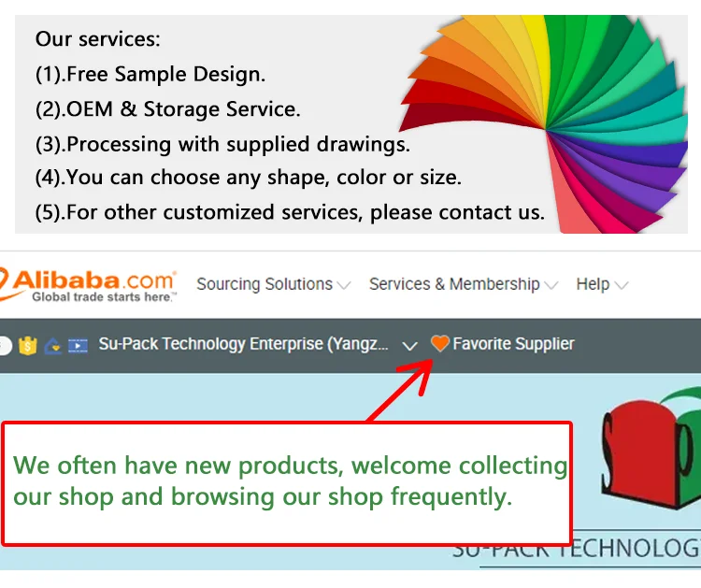Expand the chevron beside Sourcing Solutions
This screenshot has width=701, height=588.
[x=344, y=285]
